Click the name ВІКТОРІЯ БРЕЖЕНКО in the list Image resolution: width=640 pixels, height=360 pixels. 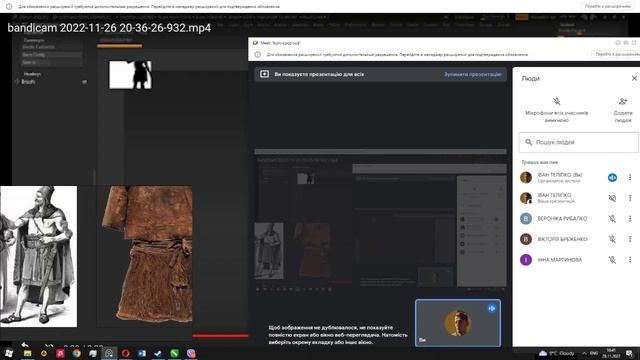point(562,239)
